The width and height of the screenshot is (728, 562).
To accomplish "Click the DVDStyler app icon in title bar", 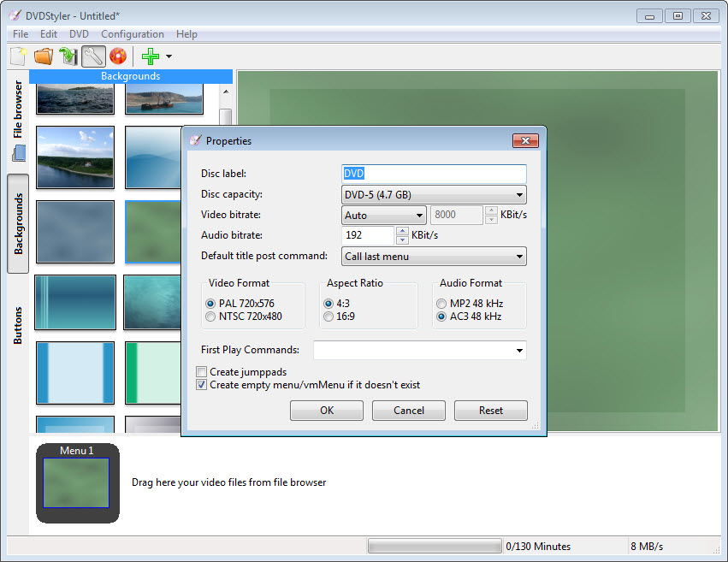I will (15, 15).
